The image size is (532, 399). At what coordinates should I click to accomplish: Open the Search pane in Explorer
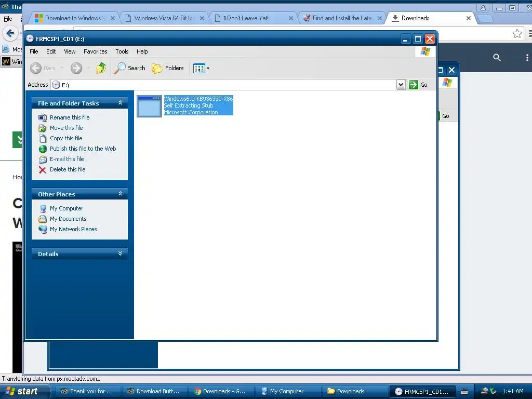pyautogui.click(x=129, y=68)
